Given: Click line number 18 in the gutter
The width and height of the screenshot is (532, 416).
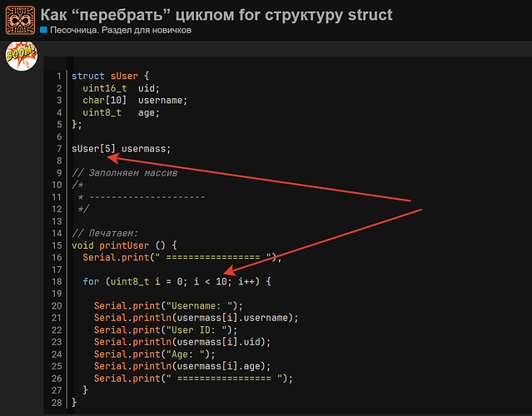Looking at the screenshot, I should point(57,282).
